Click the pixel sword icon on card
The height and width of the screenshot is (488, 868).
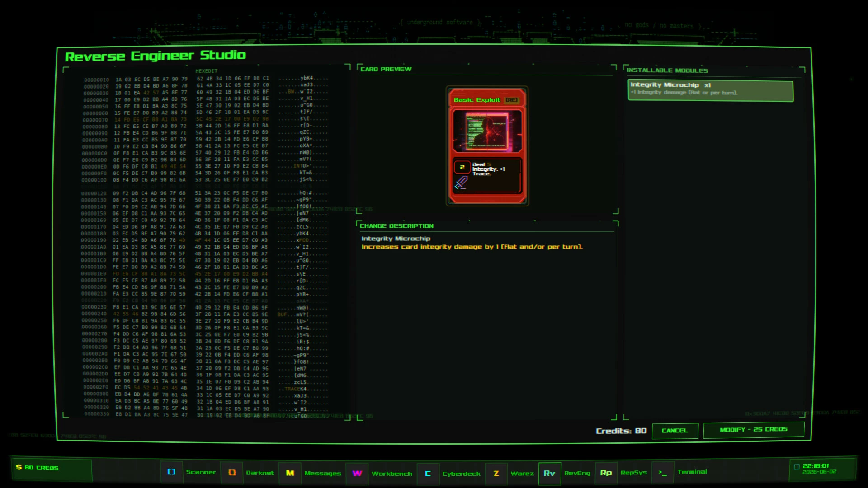tap(461, 183)
